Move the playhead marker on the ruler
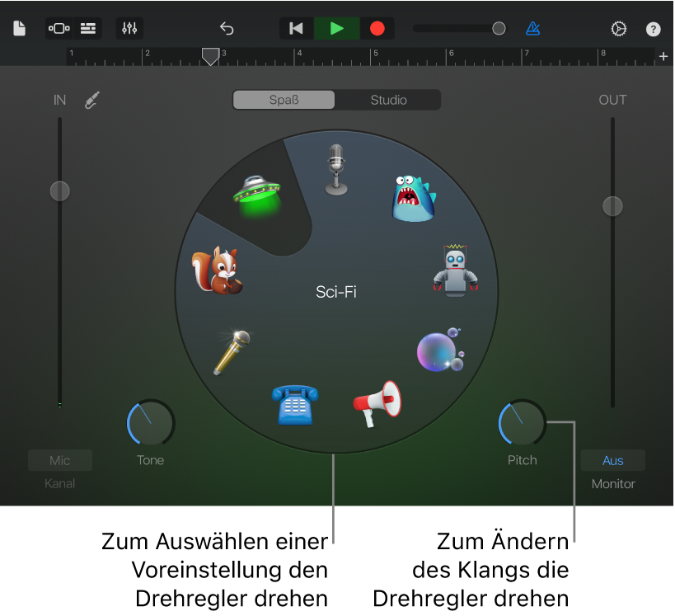The width and height of the screenshot is (675, 616). click(210, 56)
